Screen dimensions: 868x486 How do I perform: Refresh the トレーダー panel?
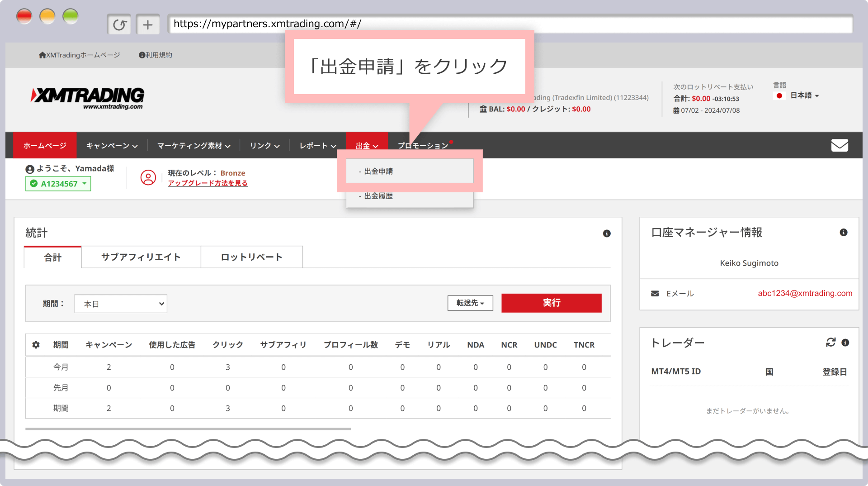830,343
